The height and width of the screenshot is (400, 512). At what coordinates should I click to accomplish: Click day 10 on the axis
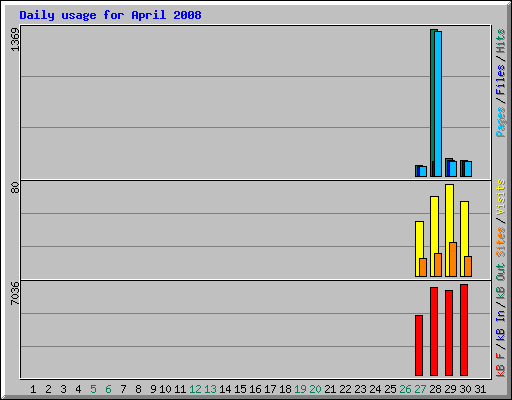(165, 389)
